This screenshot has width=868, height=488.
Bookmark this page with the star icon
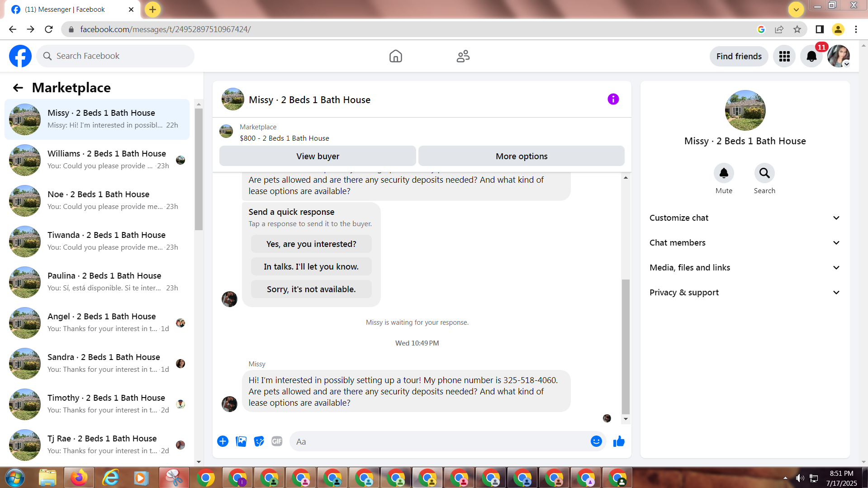797,29
